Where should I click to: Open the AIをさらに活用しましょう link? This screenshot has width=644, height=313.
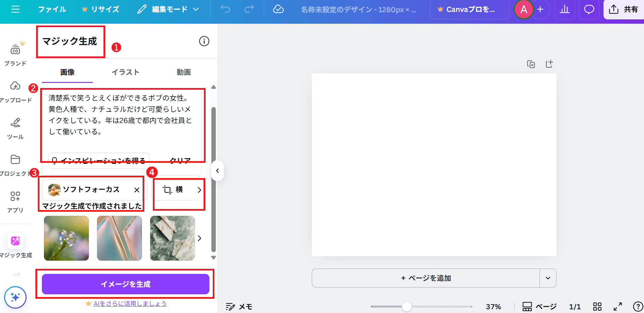130,303
